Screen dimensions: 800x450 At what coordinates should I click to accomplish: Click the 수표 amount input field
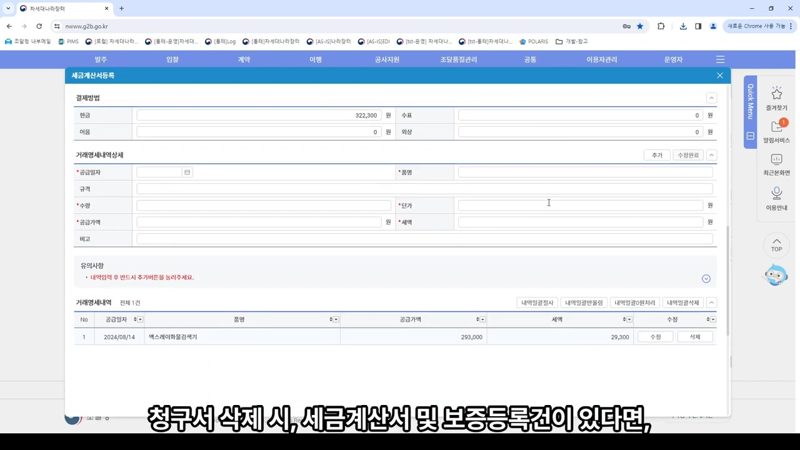581,116
